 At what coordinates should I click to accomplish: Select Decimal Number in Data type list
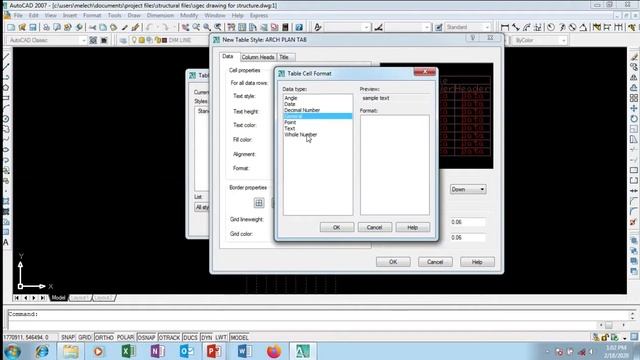[x=302, y=110]
